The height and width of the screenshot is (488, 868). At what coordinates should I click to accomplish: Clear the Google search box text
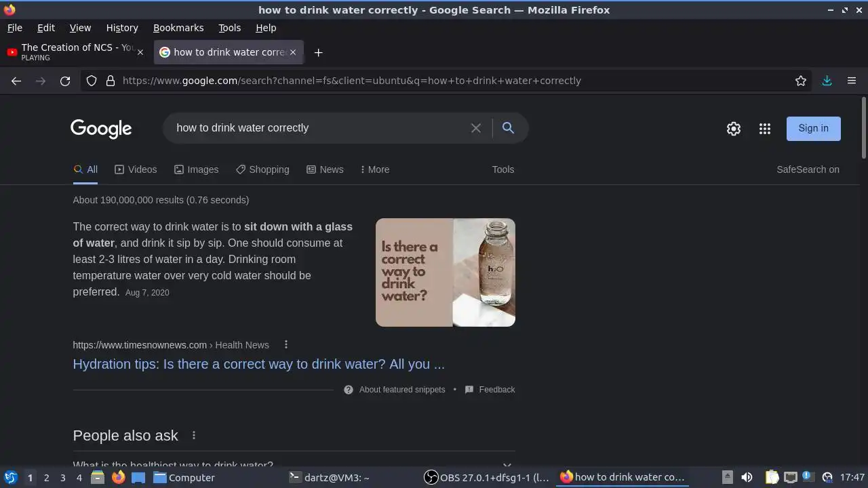(476, 128)
